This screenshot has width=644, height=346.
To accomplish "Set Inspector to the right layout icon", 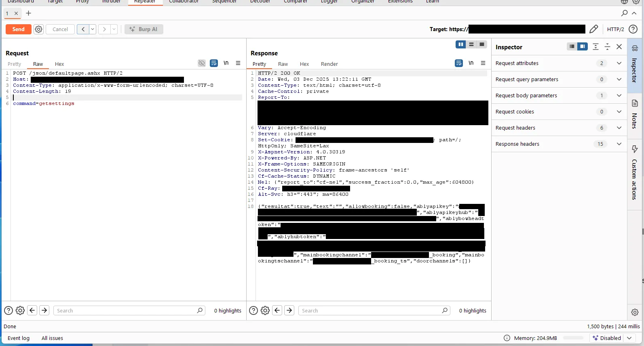I will click(583, 46).
